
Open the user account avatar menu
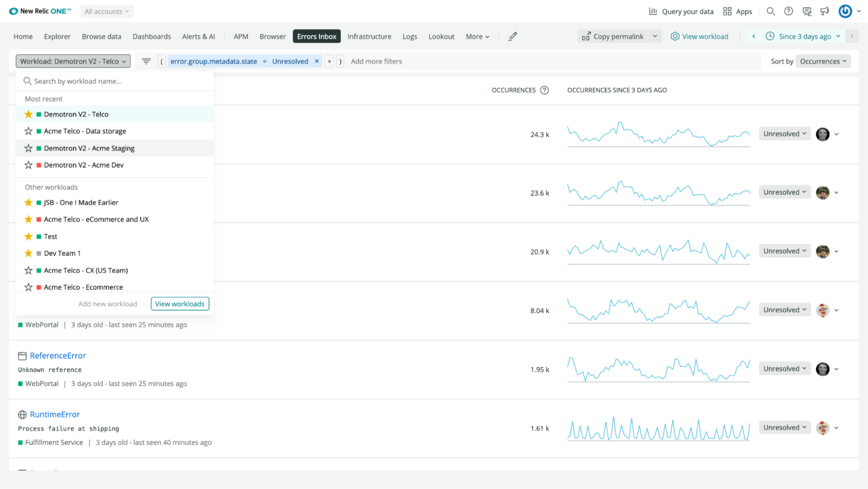click(845, 11)
